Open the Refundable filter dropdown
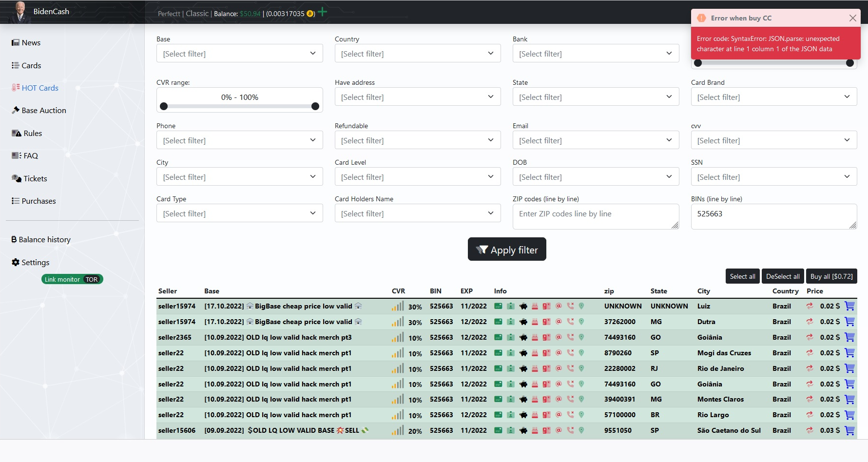This screenshot has height=462, width=868. tap(418, 140)
